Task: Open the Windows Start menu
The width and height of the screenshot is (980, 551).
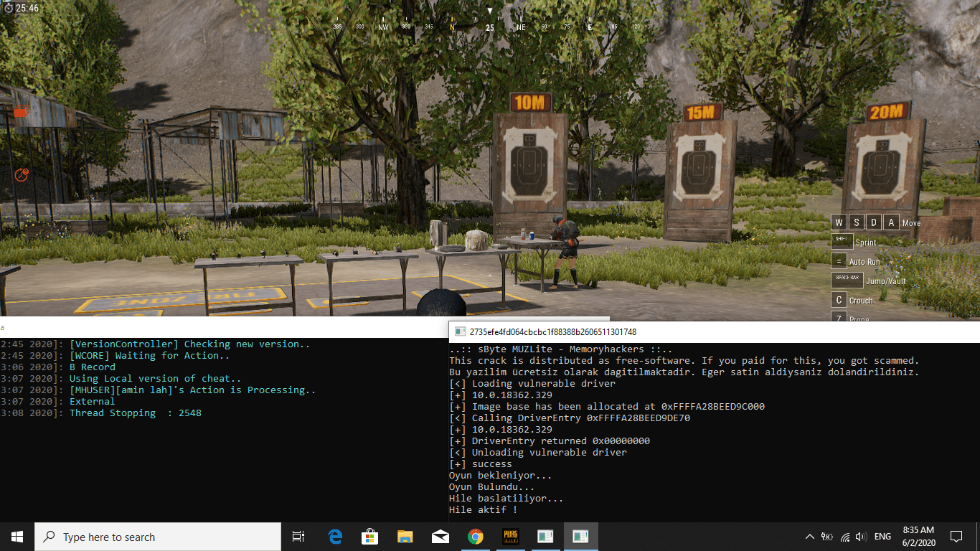Action: [17, 537]
